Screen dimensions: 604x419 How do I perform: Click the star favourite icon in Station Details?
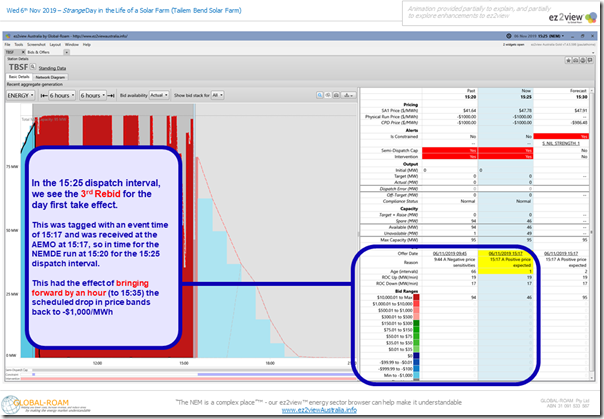click(x=568, y=60)
